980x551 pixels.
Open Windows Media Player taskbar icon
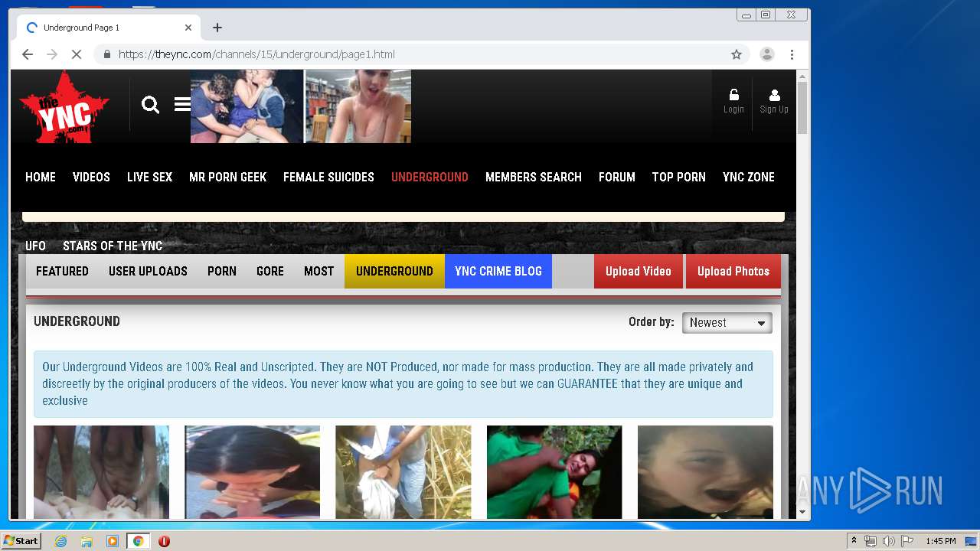(113, 541)
